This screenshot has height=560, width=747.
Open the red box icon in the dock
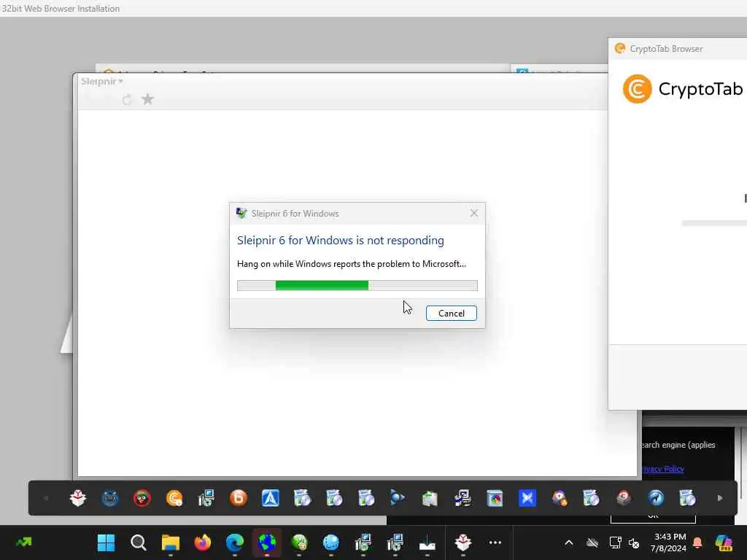(77, 498)
